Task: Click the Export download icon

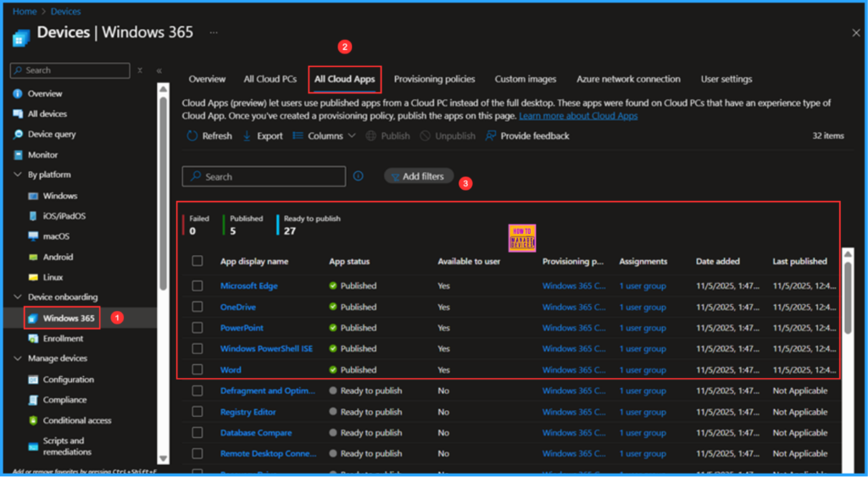Action: pos(247,136)
